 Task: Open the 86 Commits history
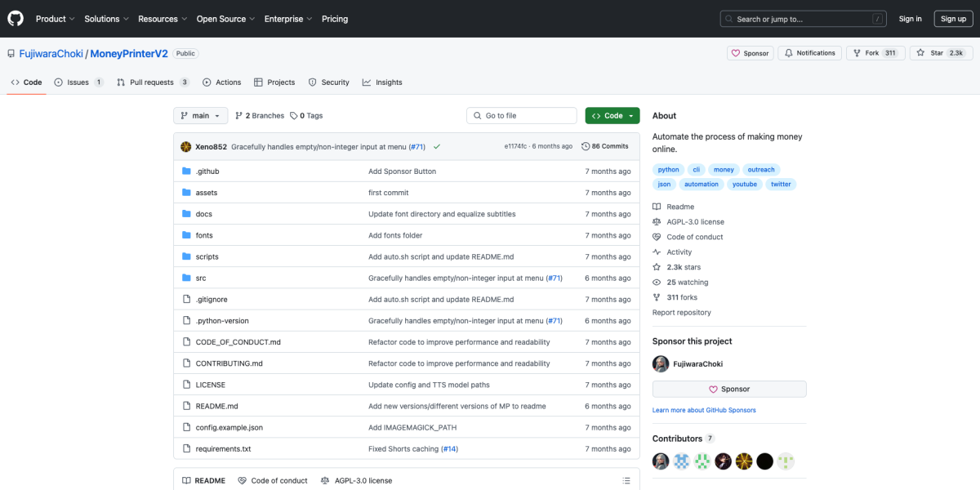(x=604, y=146)
